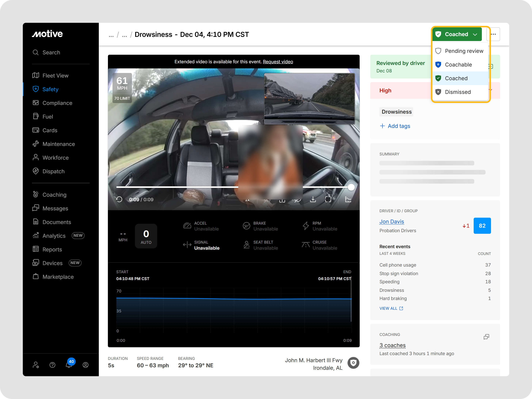532x399 pixels.
Task: Click the help question mark icon
Action: click(x=52, y=365)
